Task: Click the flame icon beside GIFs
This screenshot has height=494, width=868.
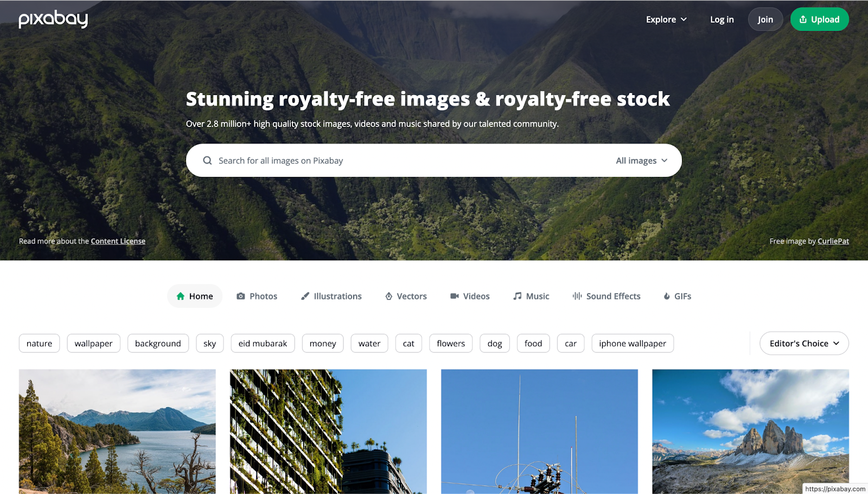Action: [667, 296]
